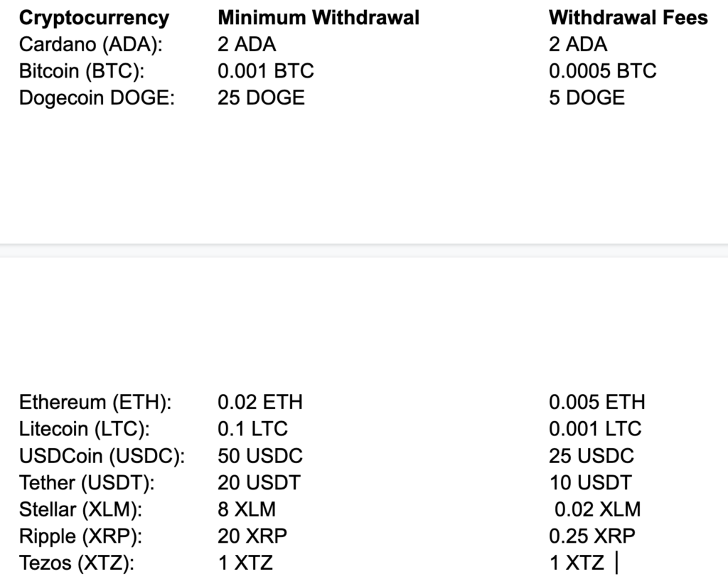The height and width of the screenshot is (584, 728).
Task: Click the Withdrawal Fees column heading
Action: pos(628,18)
